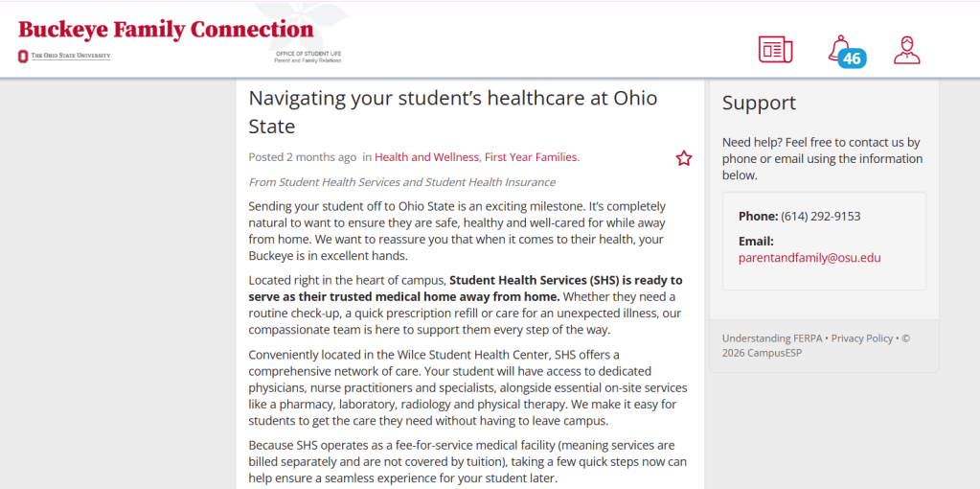Screen dimensions: 980x489
Task: Click the Buckeye Family Connection title
Action: tap(166, 29)
